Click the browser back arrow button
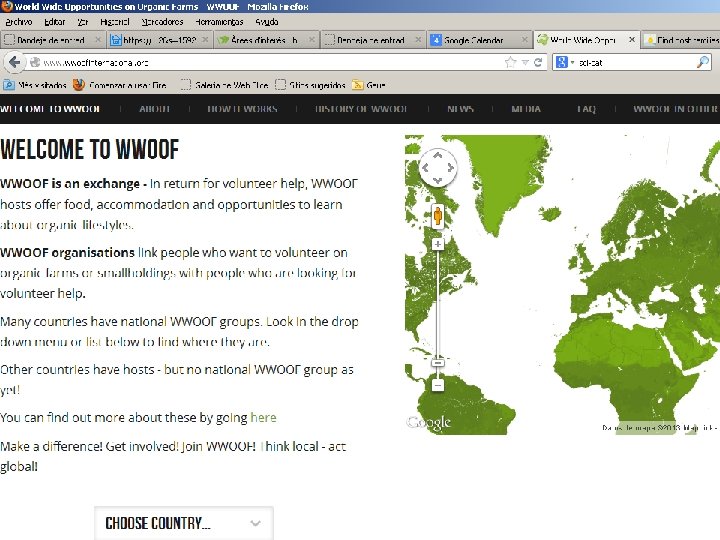Image resolution: width=720 pixels, height=540 pixels. pyautogui.click(x=14, y=62)
